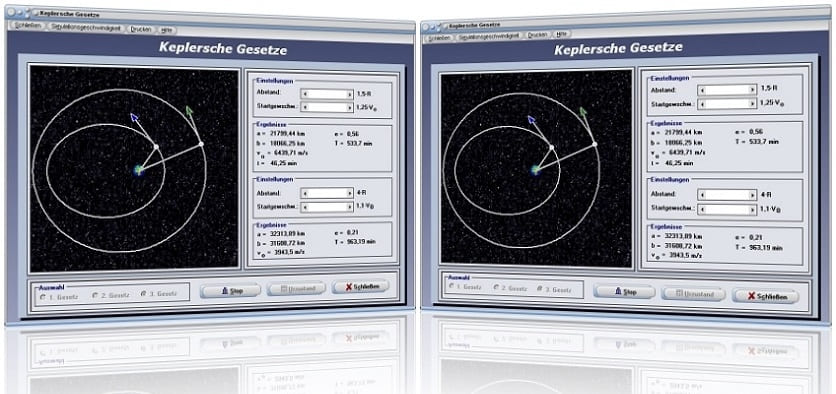Image resolution: width=836 pixels, height=394 pixels.
Task: Open the Simulationsgeschwindigkeit menu in the left window
Action: 86,27
